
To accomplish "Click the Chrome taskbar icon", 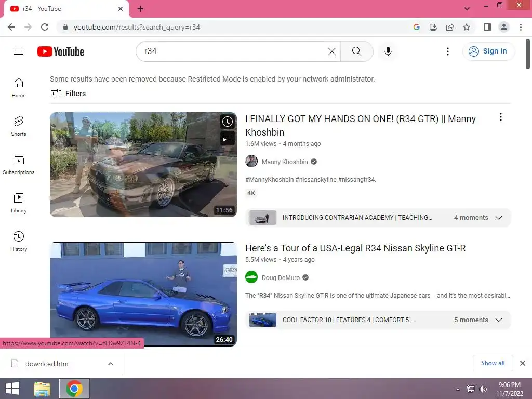I will point(74,389).
